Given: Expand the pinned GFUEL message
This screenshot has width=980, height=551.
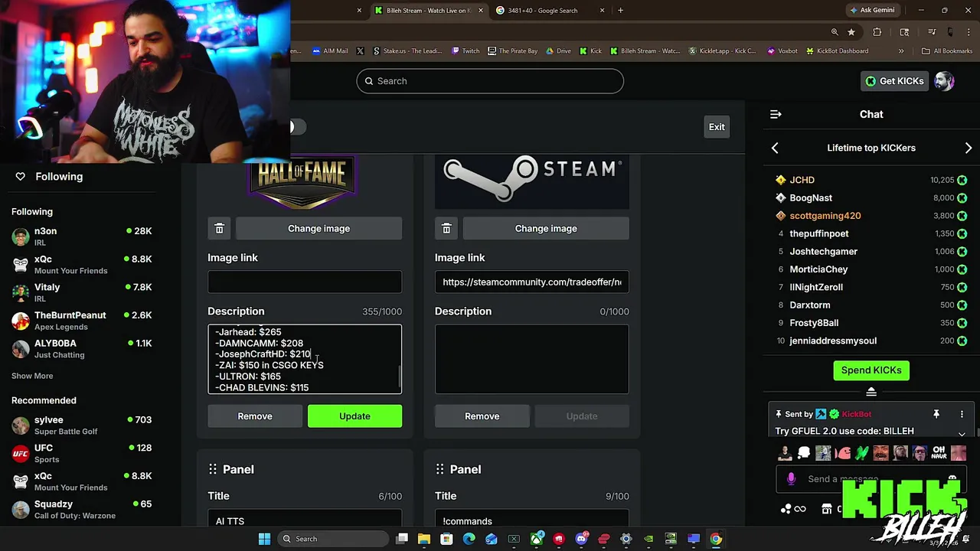Looking at the screenshot, I should point(962,433).
